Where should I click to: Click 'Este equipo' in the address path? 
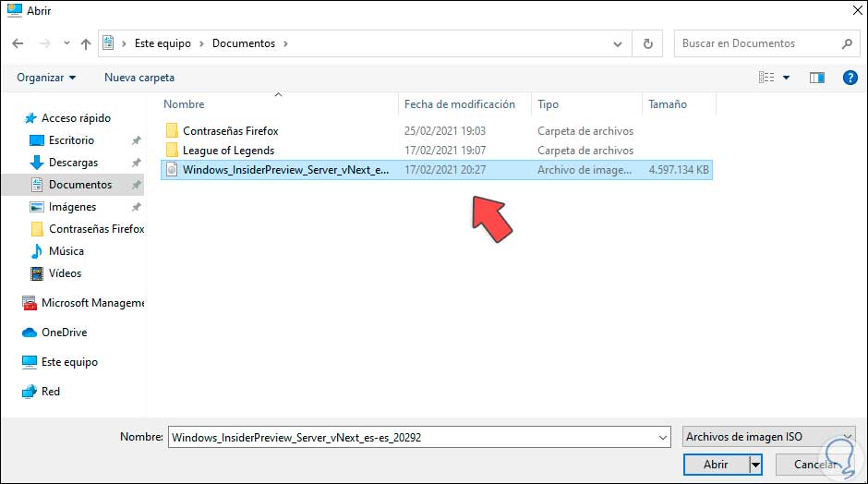click(163, 43)
